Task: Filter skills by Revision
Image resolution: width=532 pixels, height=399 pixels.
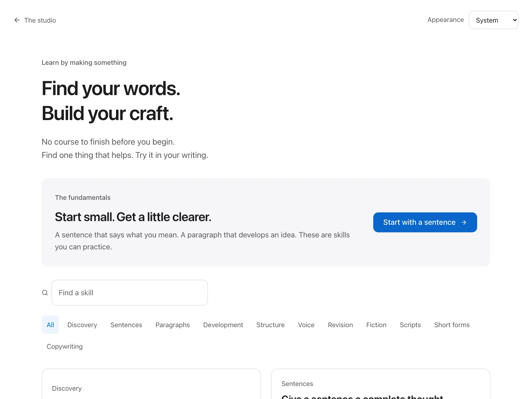Action: click(x=340, y=325)
